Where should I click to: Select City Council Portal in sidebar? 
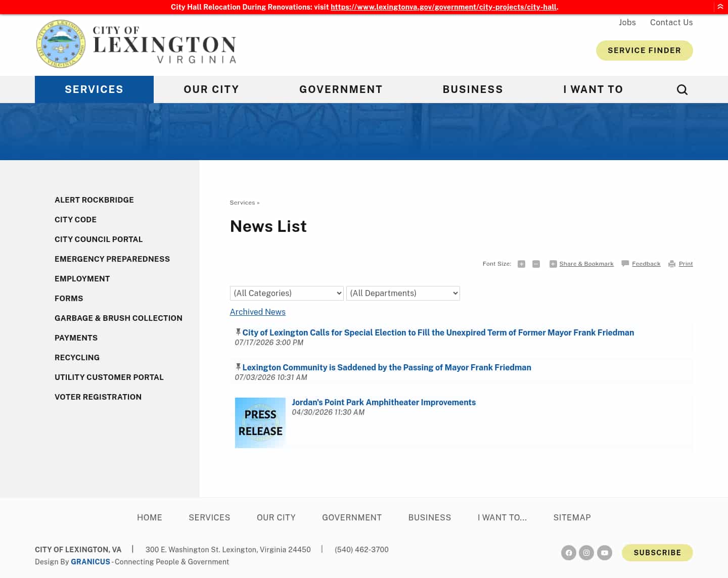click(99, 239)
